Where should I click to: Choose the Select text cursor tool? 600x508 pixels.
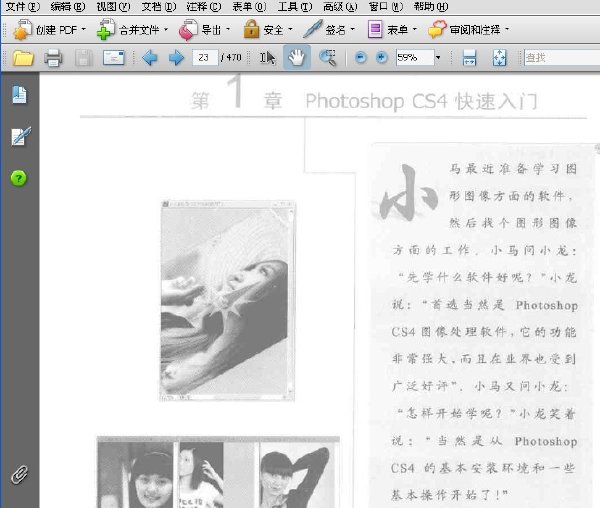coord(267,58)
